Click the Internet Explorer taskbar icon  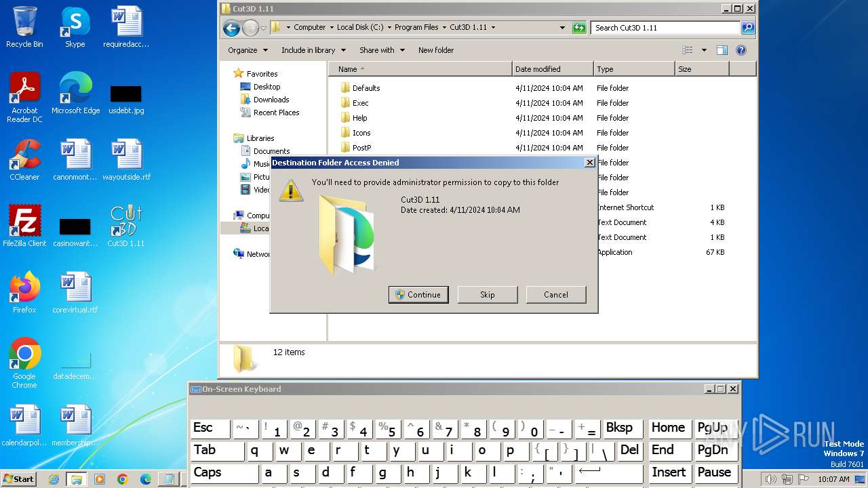(54, 479)
